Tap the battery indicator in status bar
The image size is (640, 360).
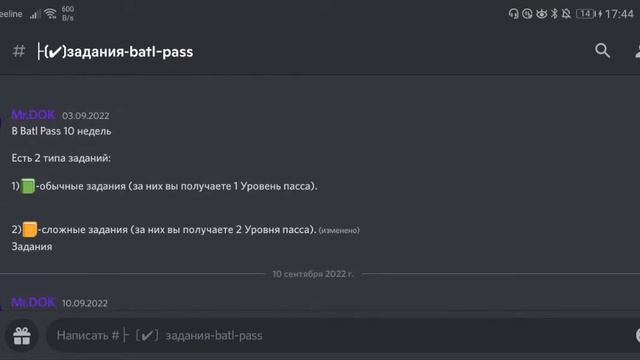click(x=586, y=14)
